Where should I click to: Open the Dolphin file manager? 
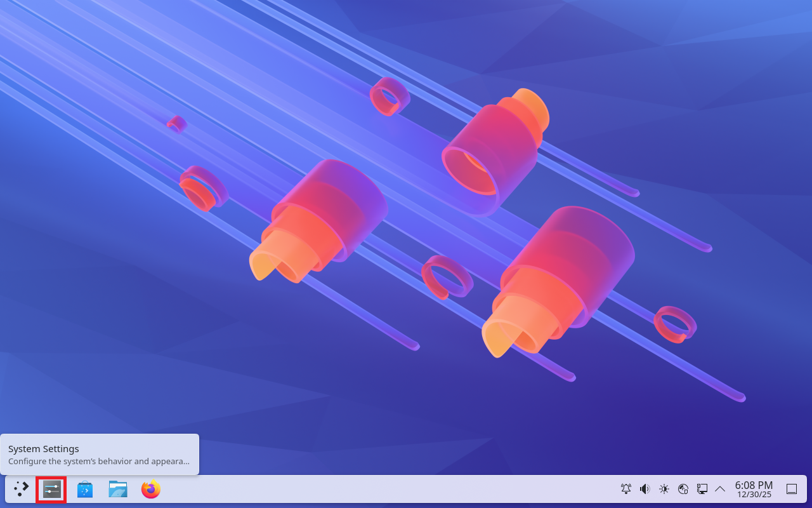[118, 489]
